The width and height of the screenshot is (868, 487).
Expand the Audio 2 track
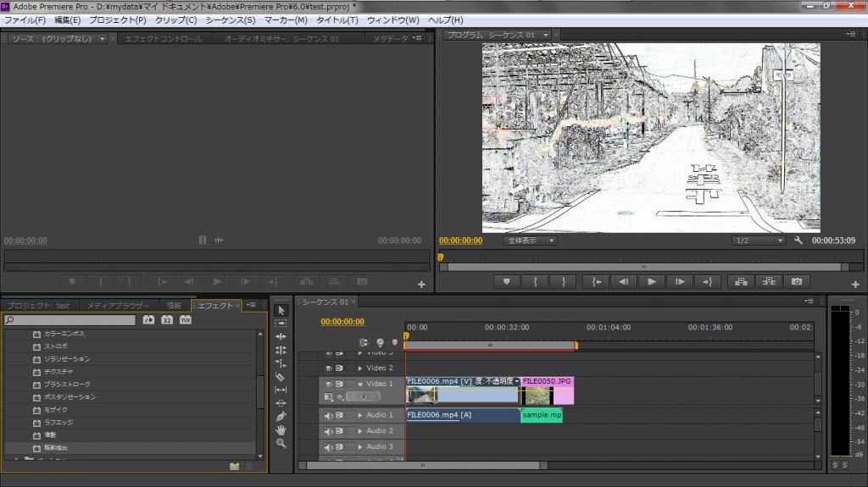(x=360, y=431)
